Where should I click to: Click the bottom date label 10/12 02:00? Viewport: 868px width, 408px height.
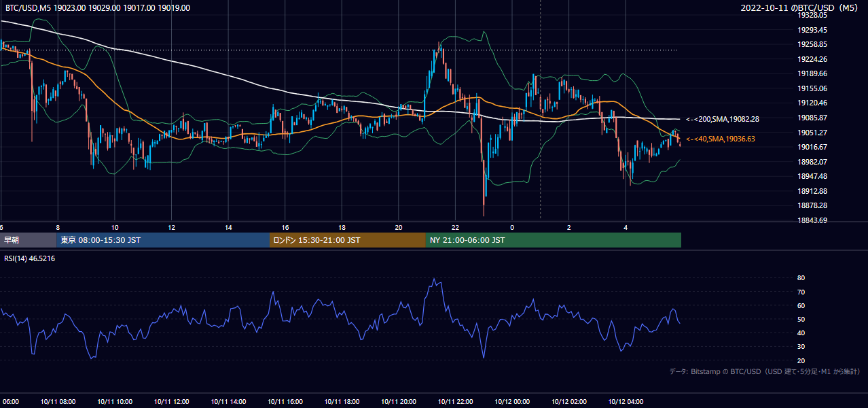tap(568, 402)
